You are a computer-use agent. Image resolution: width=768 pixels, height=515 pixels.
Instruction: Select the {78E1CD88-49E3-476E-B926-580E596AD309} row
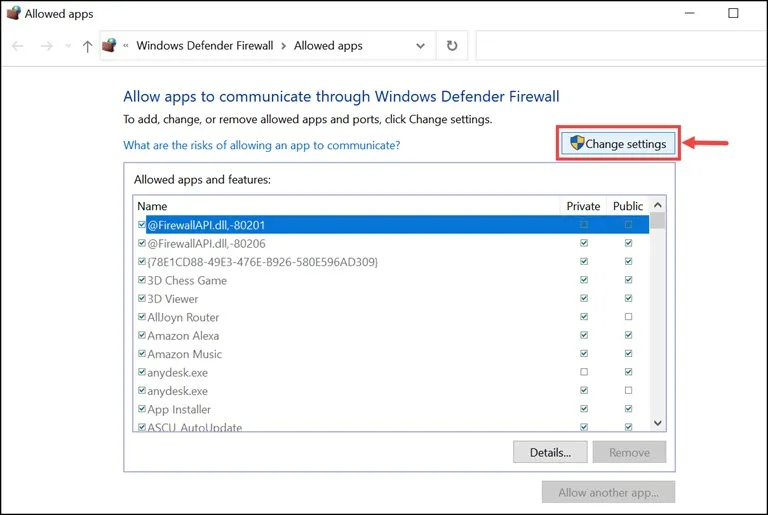tap(392, 261)
